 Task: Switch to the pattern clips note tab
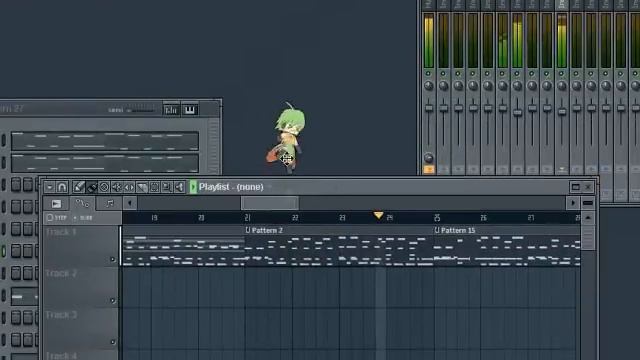click(109, 203)
